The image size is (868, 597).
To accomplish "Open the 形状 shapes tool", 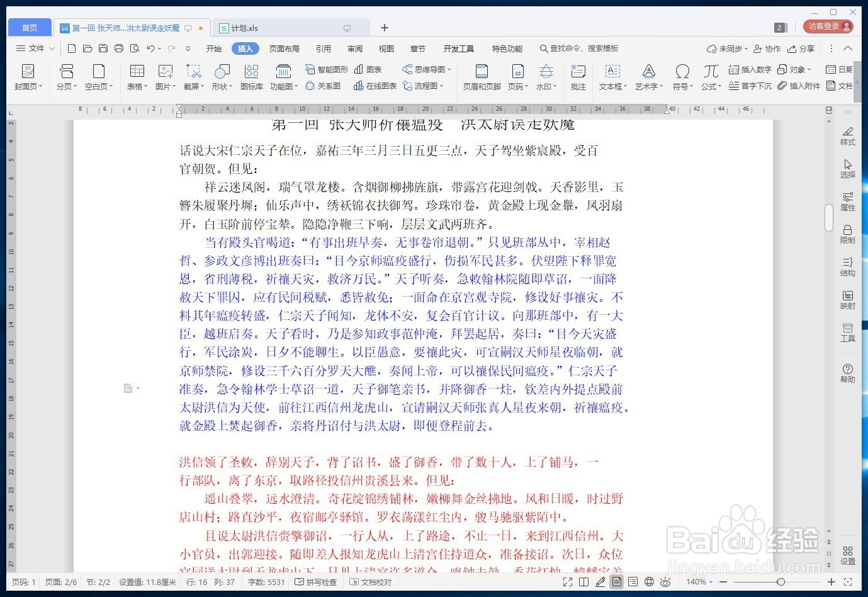I will (x=222, y=77).
